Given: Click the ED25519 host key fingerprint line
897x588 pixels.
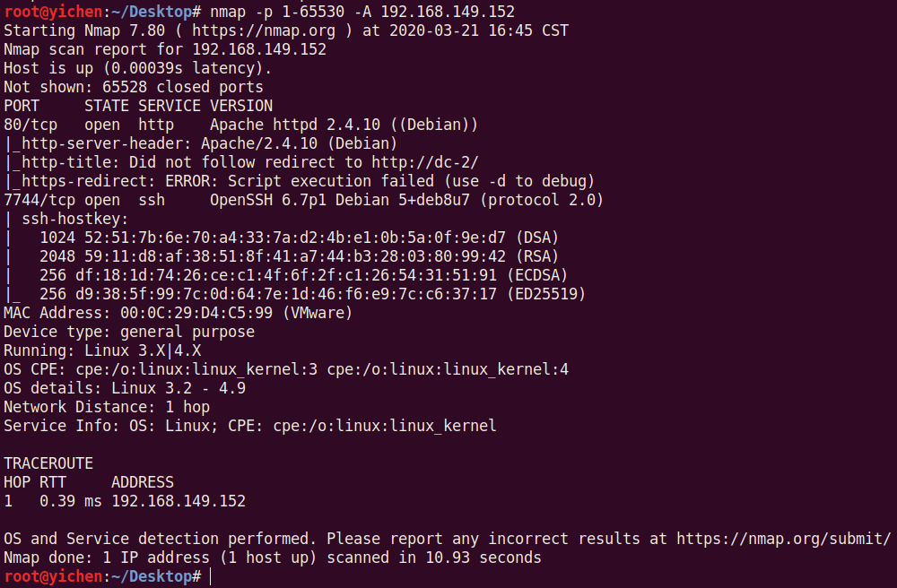Looking at the screenshot, I should [308, 294].
